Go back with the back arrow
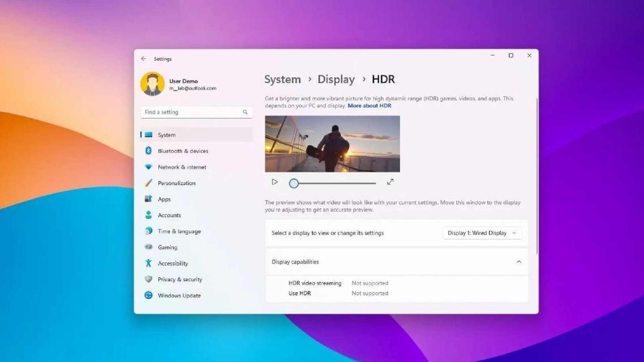 (x=144, y=59)
